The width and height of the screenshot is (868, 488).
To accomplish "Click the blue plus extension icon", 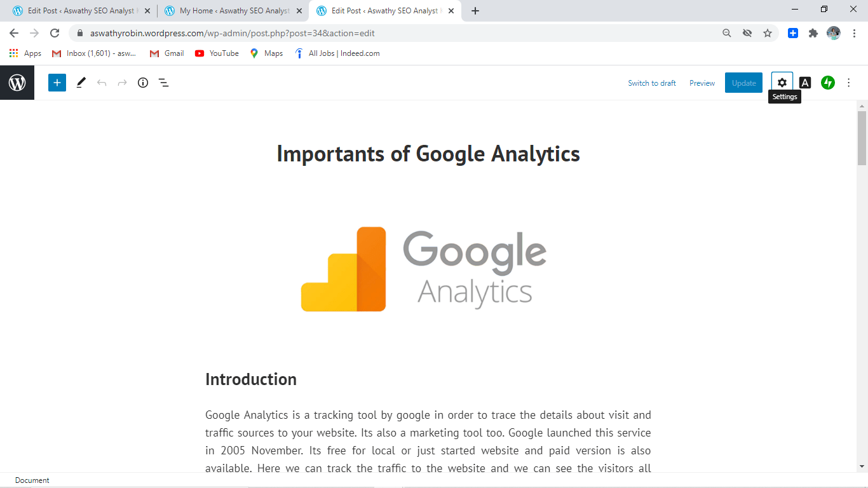I will pos(793,33).
